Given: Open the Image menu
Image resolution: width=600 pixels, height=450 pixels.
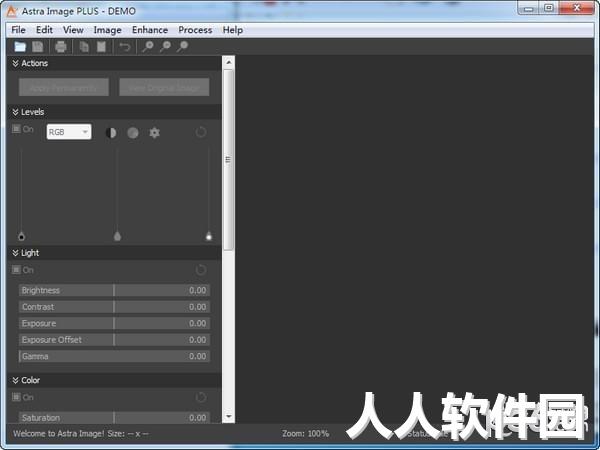Looking at the screenshot, I should click(x=108, y=30).
